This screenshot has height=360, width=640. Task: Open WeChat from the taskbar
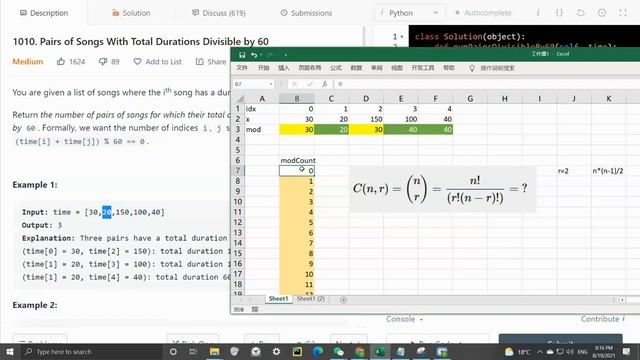339,351
